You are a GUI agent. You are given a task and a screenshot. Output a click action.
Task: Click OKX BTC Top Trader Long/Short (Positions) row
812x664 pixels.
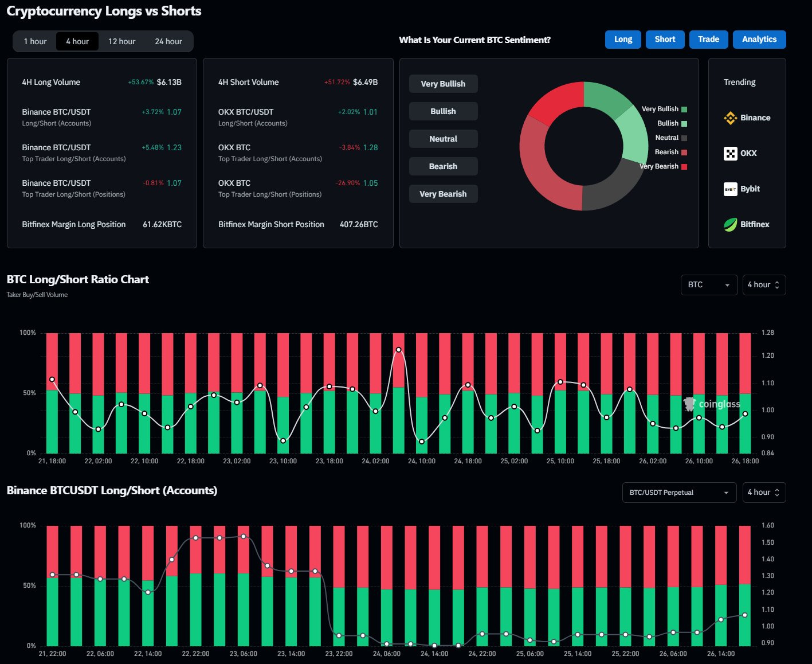[298, 188]
